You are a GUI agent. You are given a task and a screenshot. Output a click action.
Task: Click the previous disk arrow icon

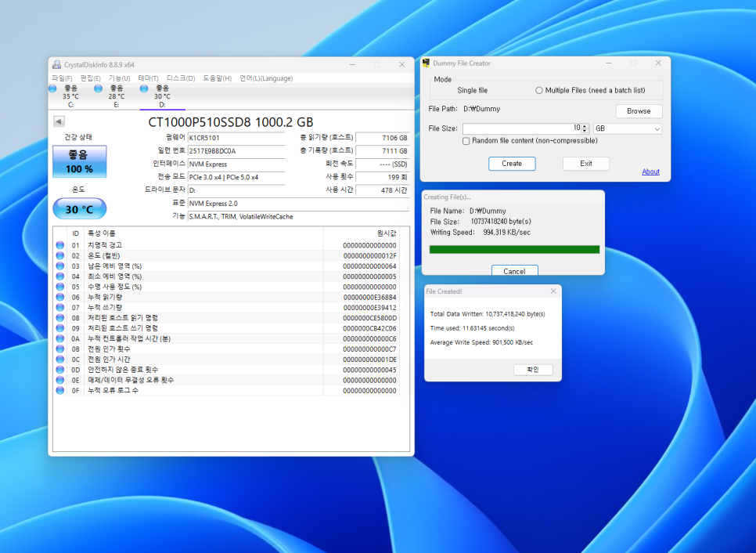[x=59, y=121]
